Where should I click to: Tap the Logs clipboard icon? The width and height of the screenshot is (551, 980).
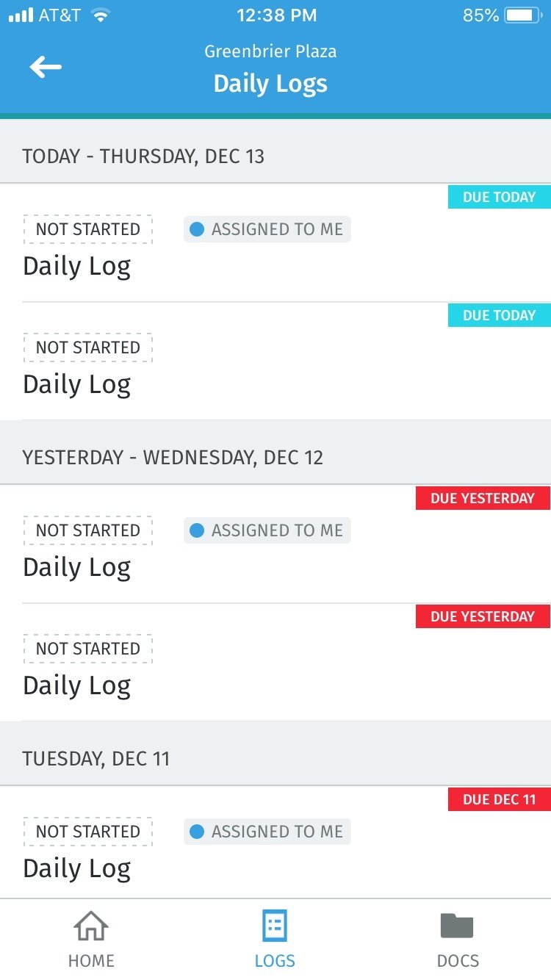(275, 927)
